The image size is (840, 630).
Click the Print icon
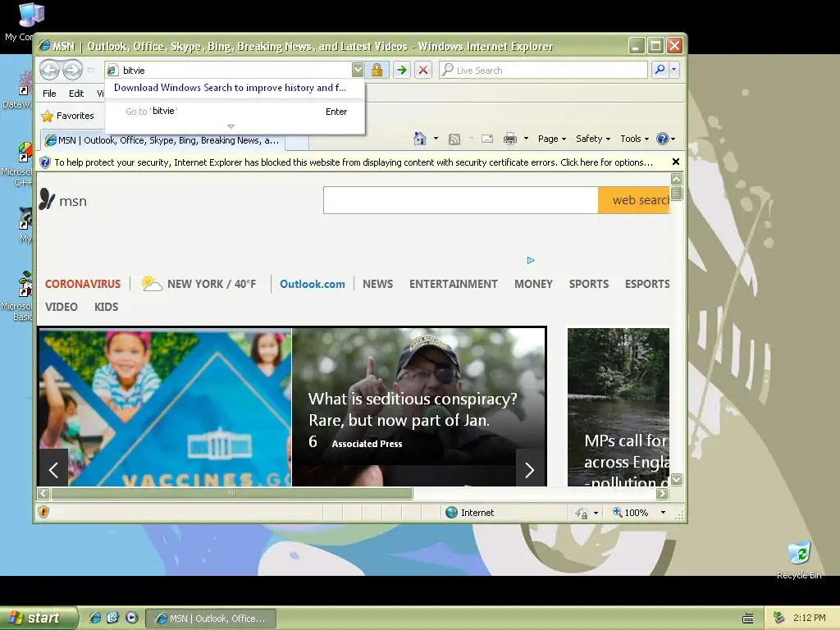510,139
